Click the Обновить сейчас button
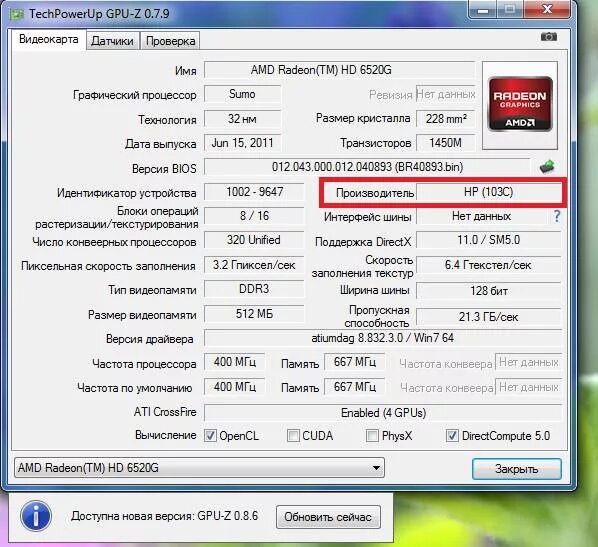The height and width of the screenshot is (547, 598). coord(328,517)
